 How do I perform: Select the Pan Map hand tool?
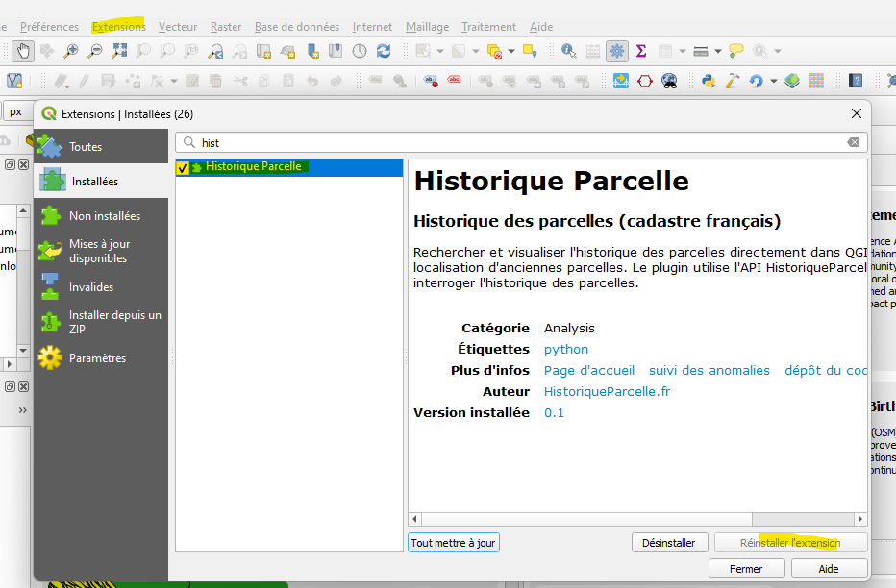coord(23,51)
